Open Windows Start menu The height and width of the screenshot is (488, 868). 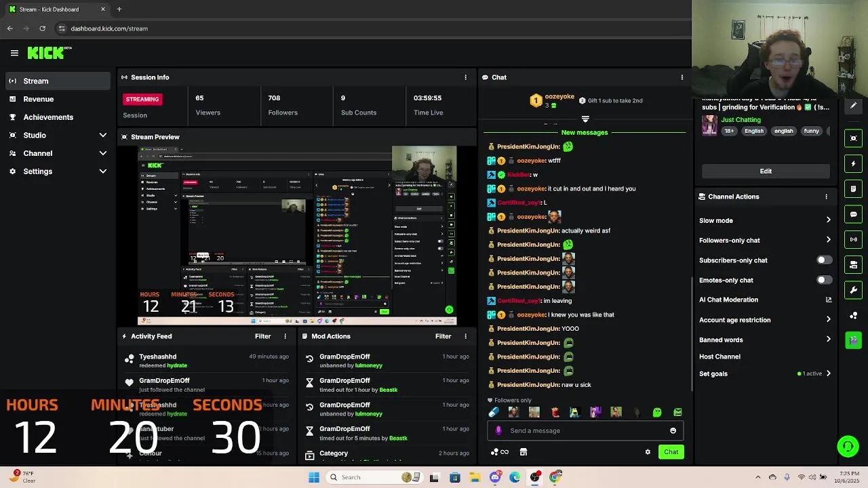click(314, 477)
